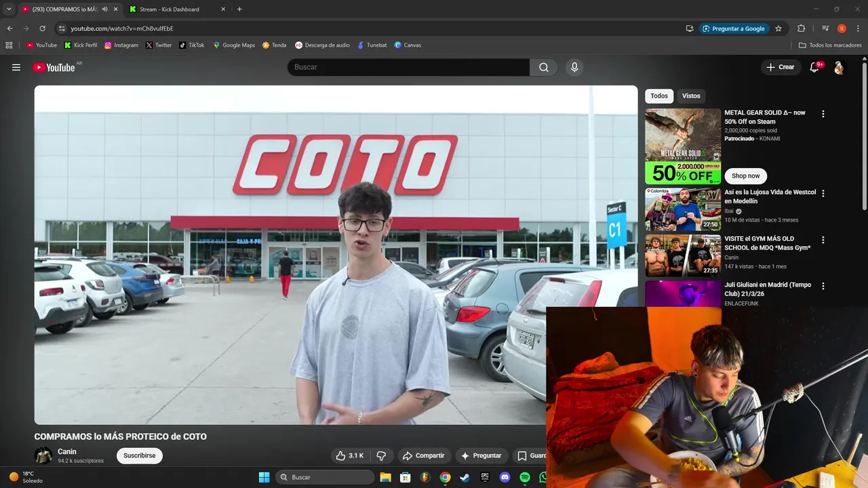Open options menu for METAL GEAR SOLID ad
Image resolution: width=868 pixels, height=488 pixels.
[823, 114]
